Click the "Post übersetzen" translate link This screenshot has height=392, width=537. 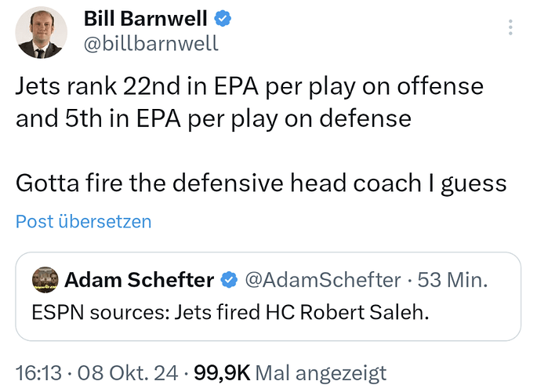83,222
